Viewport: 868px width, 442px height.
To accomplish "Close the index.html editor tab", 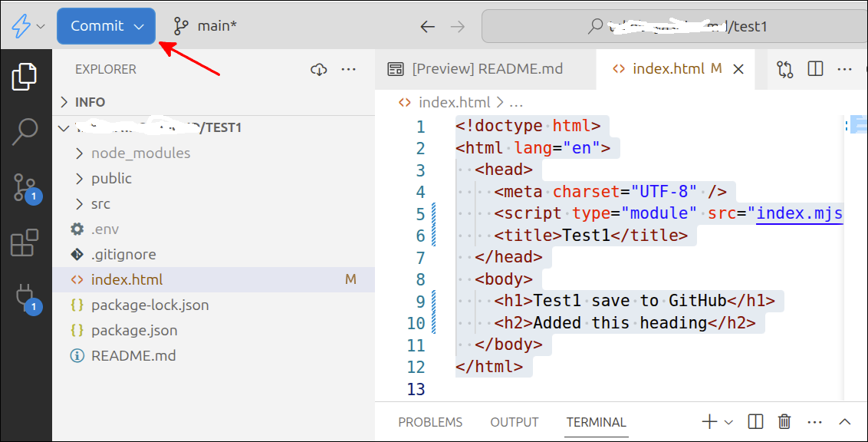I will (738, 69).
